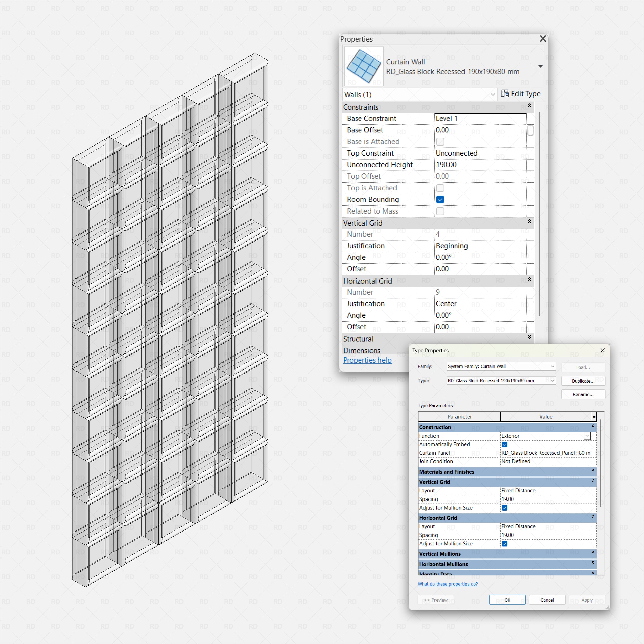Disable Room Bounding in Constraints

[x=440, y=199]
